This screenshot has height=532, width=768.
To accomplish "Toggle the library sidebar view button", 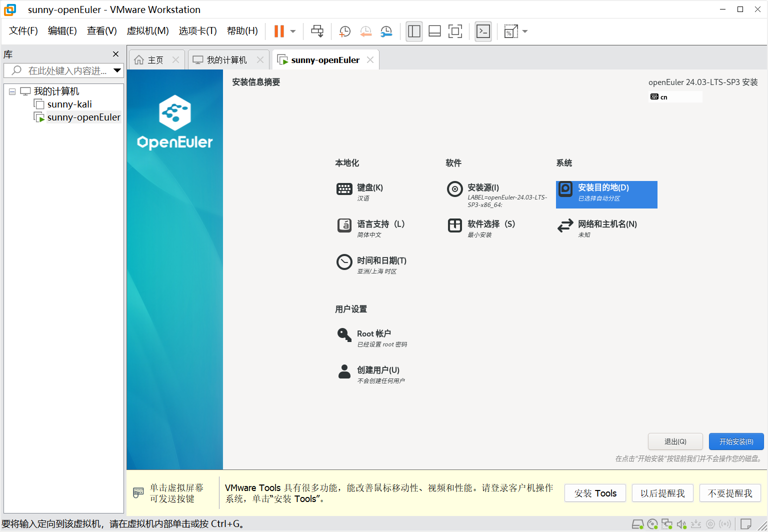I will [414, 31].
